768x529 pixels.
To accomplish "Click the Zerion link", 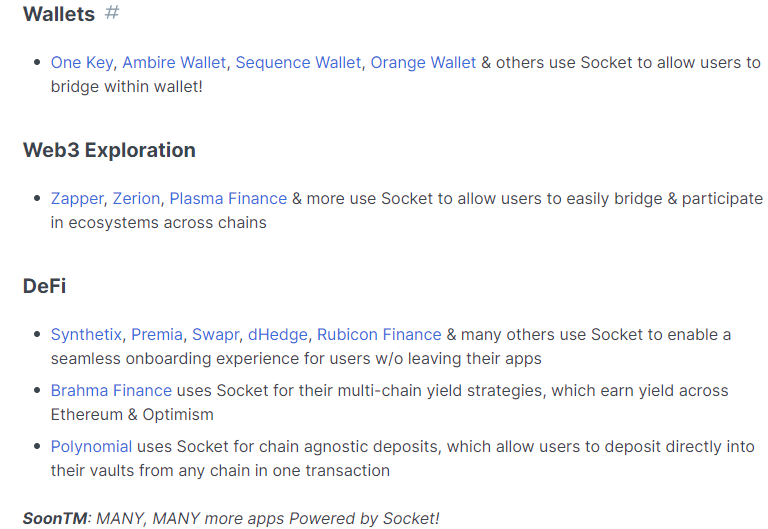I will (136, 199).
